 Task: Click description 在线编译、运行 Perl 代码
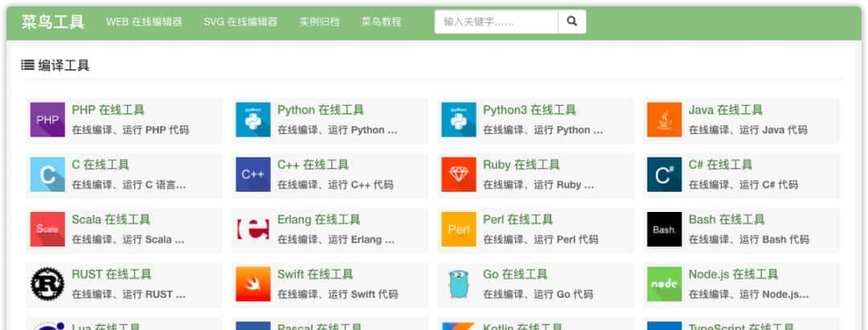(540, 239)
